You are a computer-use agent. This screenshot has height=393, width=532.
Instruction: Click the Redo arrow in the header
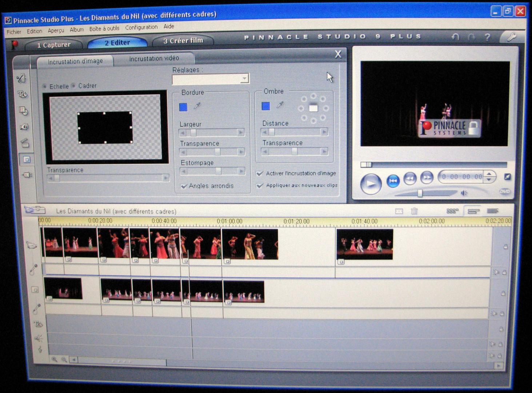(471, 37)
